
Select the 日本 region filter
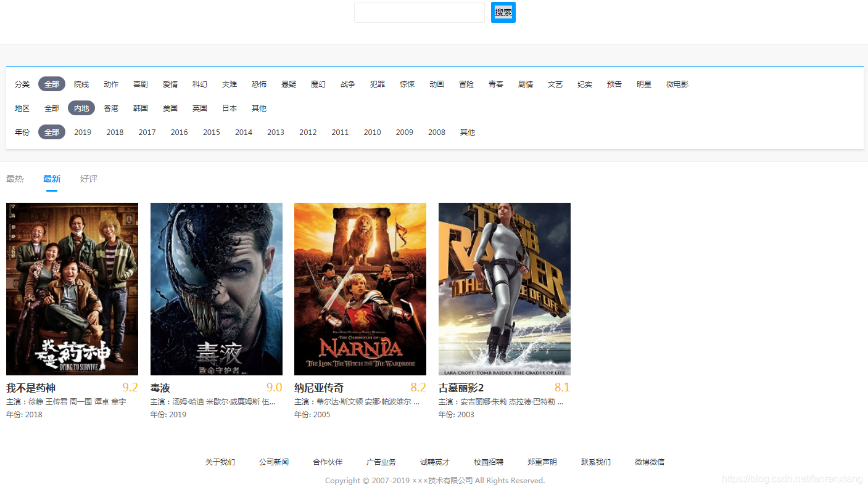229,108
